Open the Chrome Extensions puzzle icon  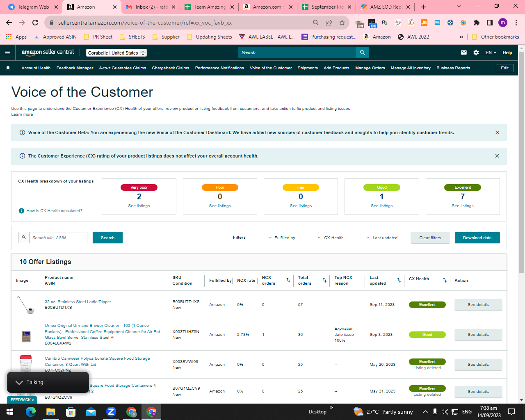pyautogui.click(x=477, y=23)
